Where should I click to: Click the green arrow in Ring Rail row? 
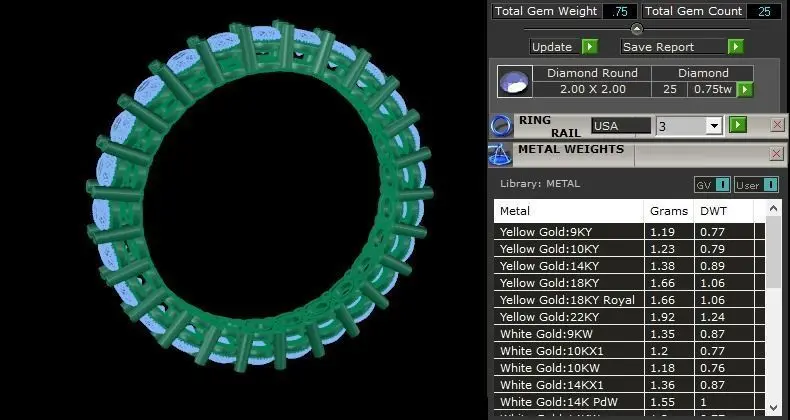coord(738,125)
